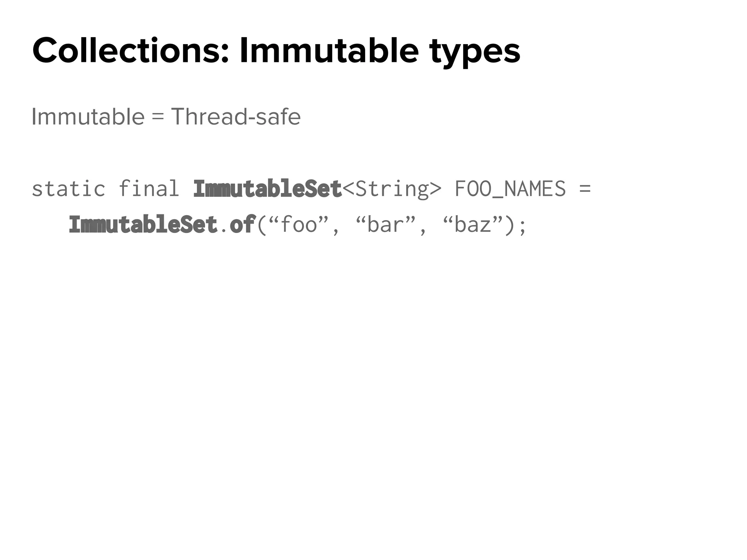Click the bold 'of' method name
747x560 pixels.
(242, 224)
